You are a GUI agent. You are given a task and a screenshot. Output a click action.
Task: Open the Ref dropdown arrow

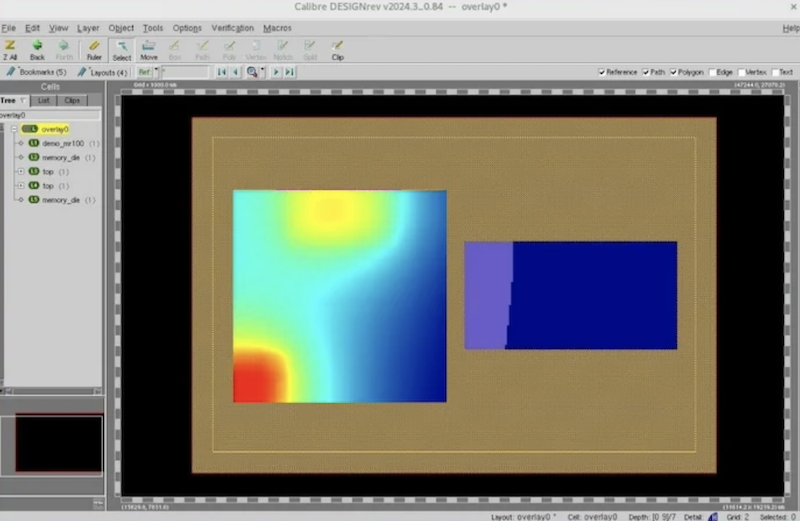[x=156, y=72]
